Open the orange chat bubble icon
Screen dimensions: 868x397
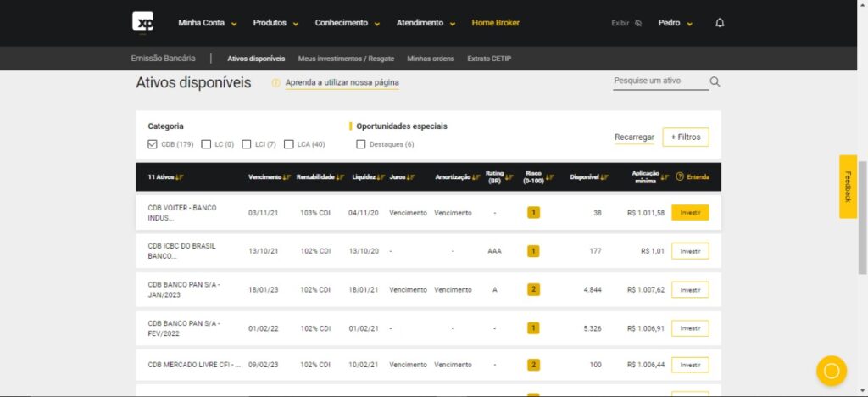[x=831, y=371]
